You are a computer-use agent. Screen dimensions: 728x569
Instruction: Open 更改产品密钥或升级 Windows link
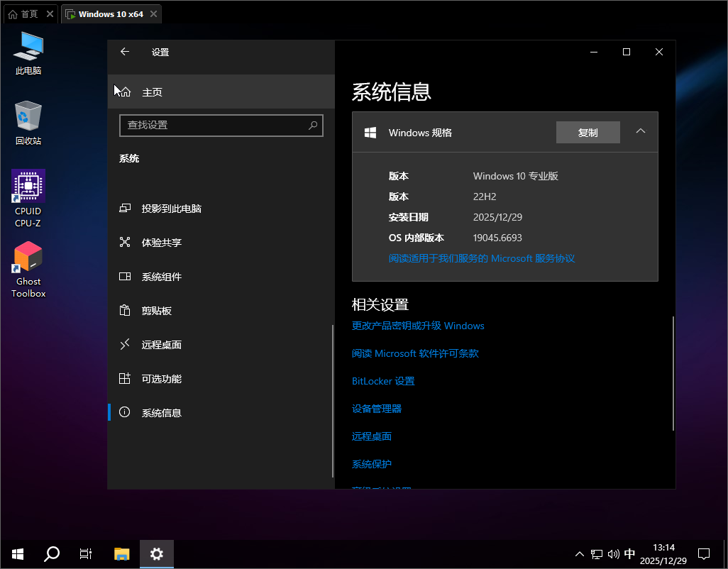tap(418, 326)
